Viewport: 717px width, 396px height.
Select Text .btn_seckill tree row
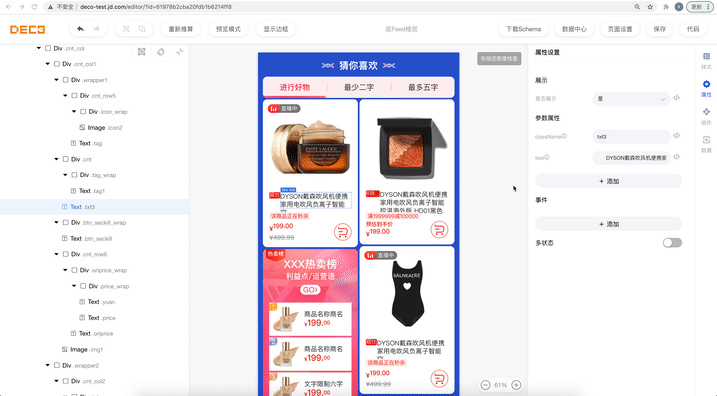(x=94, y=238)
